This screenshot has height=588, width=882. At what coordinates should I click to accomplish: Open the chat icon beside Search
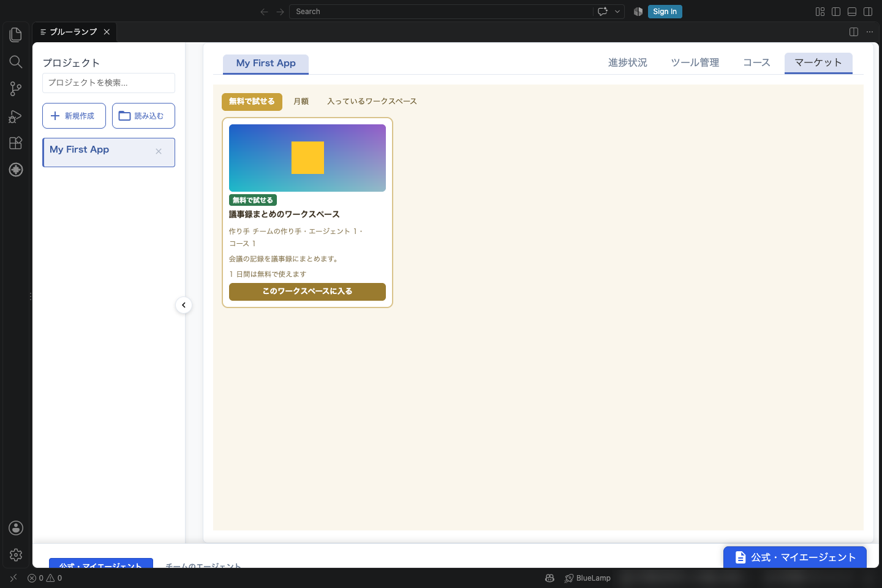(x=603, y=12)
